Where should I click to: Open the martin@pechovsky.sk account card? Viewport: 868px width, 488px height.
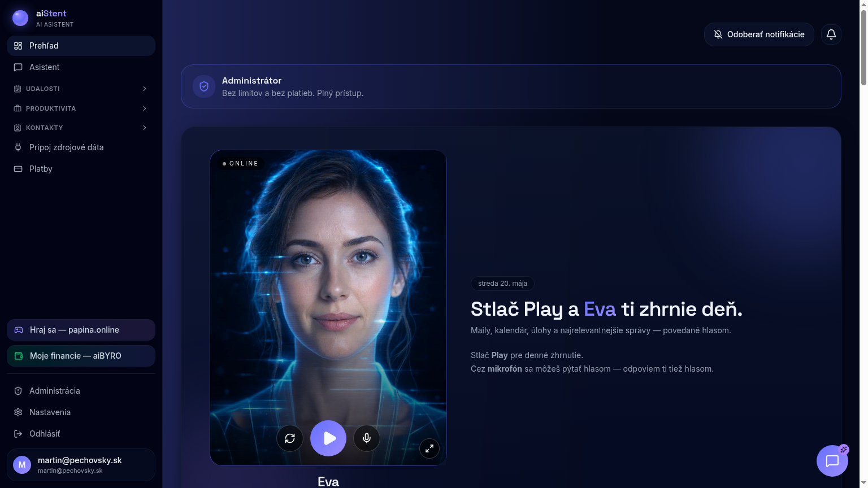[81, 465]
